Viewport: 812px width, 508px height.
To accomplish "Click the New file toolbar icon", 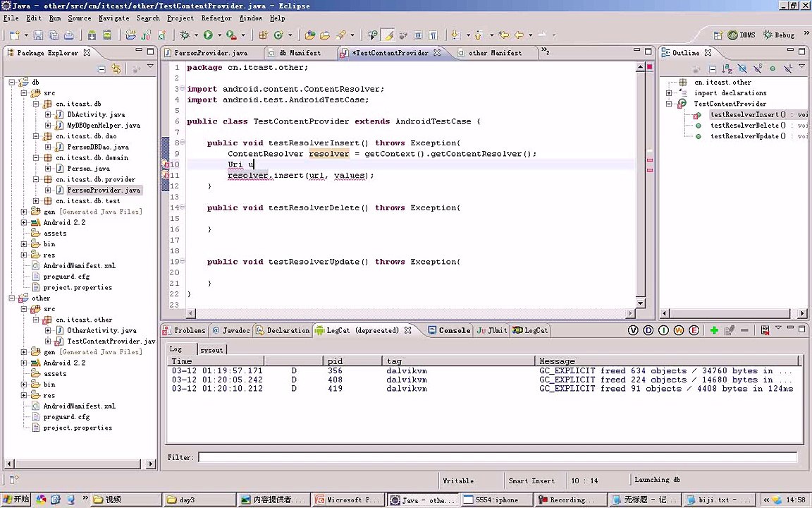I will coord(15,35).
